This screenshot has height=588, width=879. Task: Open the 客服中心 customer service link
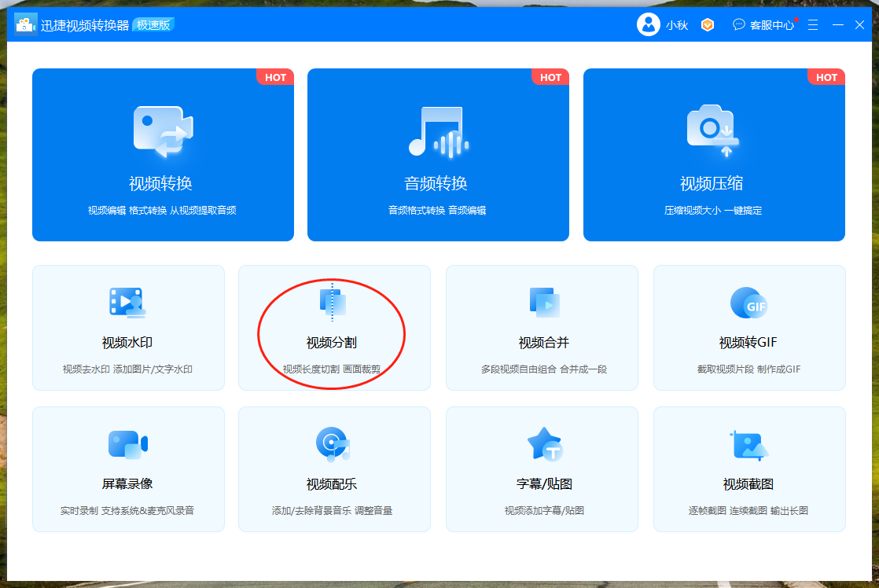(764, 25)
